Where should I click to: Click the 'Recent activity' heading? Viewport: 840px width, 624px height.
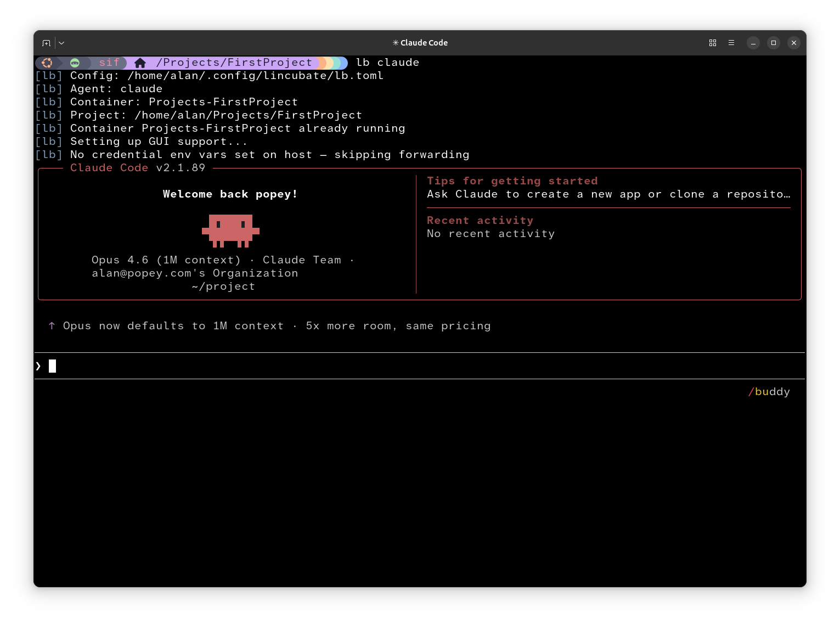click(480, 221)
